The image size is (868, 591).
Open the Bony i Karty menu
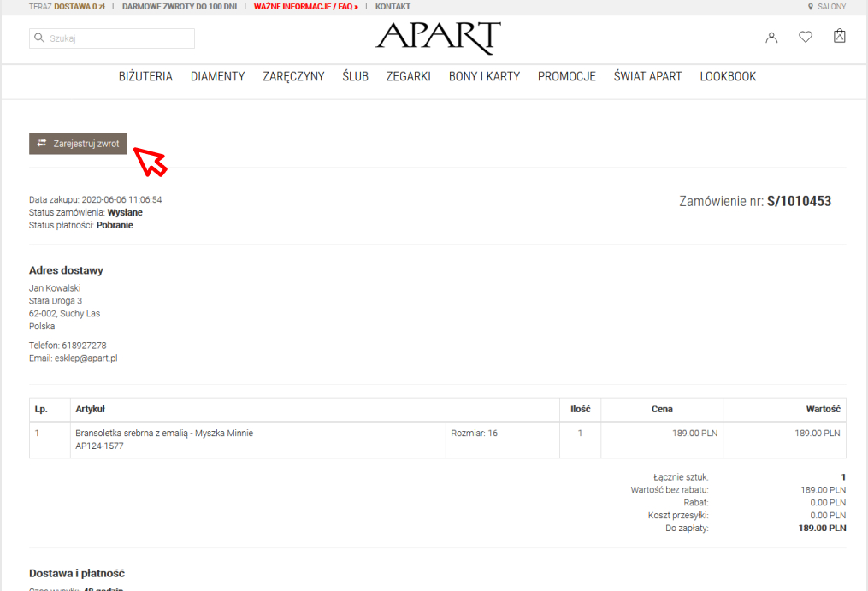pos(484,77)
